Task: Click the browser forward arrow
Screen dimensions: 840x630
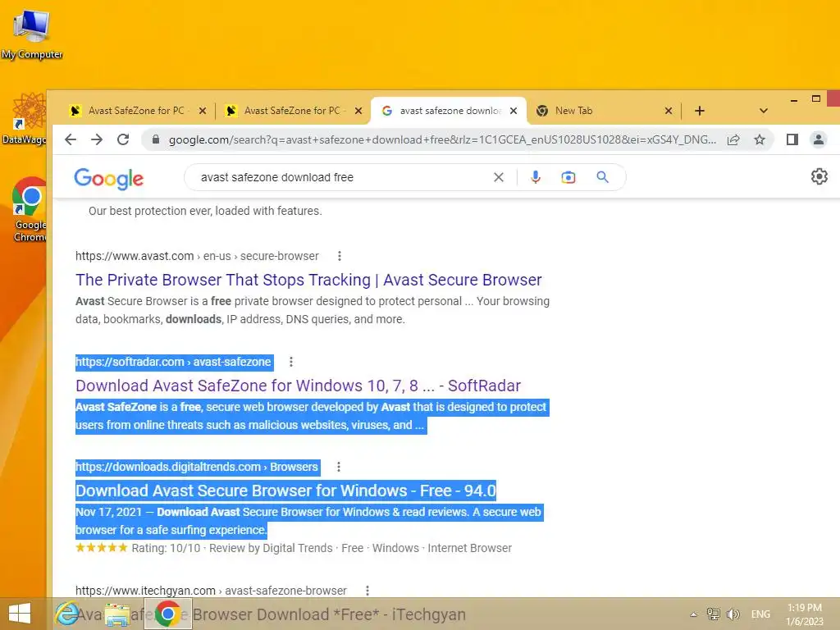Action: pos(97,139)
